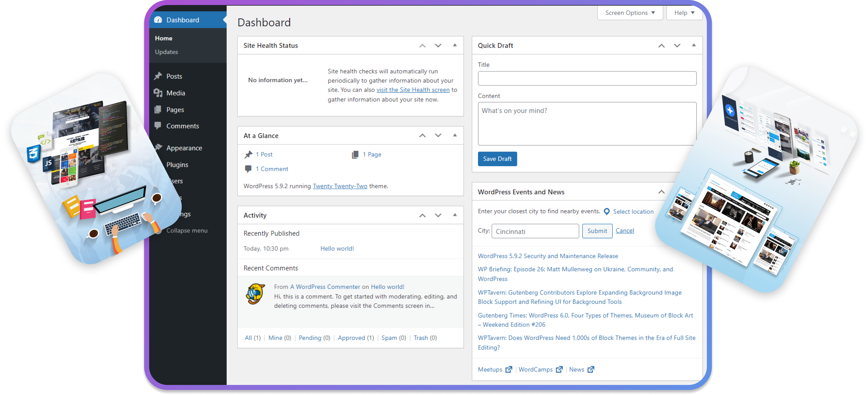Image resolution: width=868 pixels, height=395 pixels.
Task: Open the Screen Options dropdown
Action: click(x=630, y=13)
